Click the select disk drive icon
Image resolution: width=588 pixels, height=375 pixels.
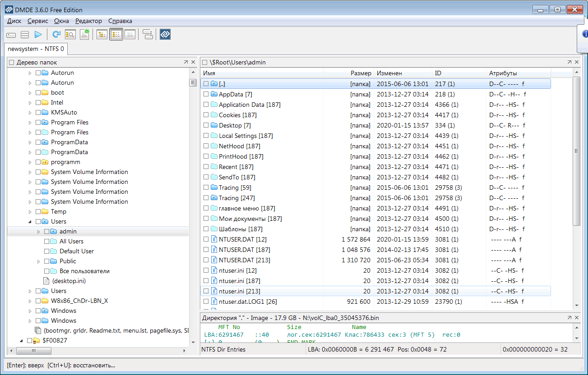(11, 35)
